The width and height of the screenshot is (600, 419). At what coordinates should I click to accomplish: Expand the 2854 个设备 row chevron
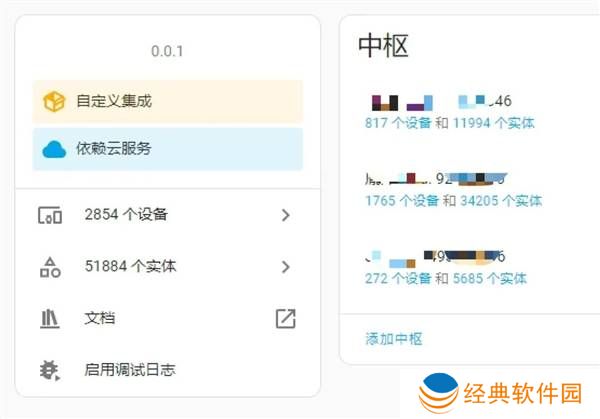click(285, 215)
